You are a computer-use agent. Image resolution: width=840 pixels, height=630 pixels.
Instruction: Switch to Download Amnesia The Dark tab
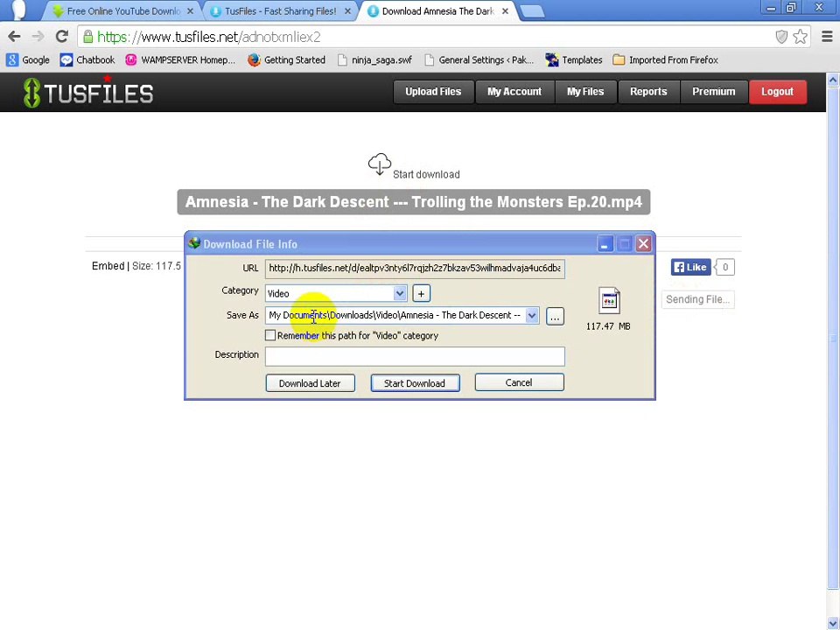pyautogui.click(x=438, y=11)
